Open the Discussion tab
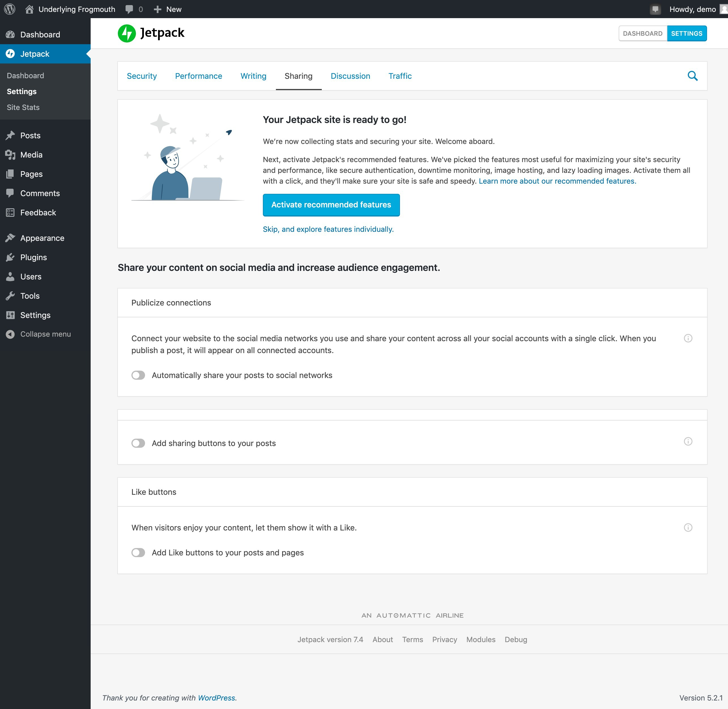Screen dimensions: 728x709 tap(350, 76)
